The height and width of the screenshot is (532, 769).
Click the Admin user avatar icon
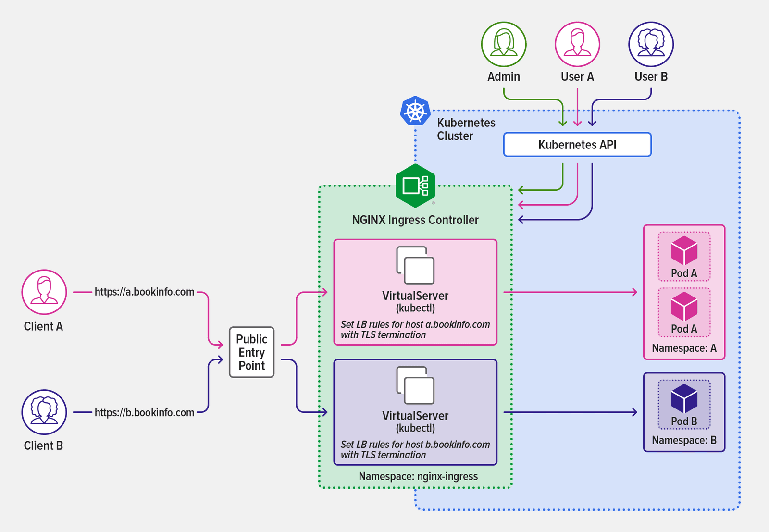503,43
